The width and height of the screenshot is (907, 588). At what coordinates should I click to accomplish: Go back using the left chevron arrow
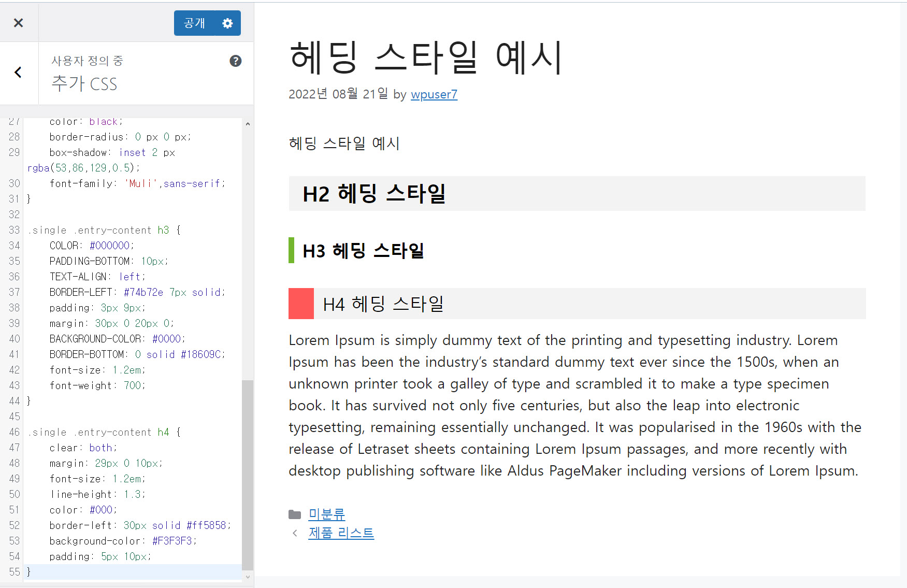[x=19, y=73]
